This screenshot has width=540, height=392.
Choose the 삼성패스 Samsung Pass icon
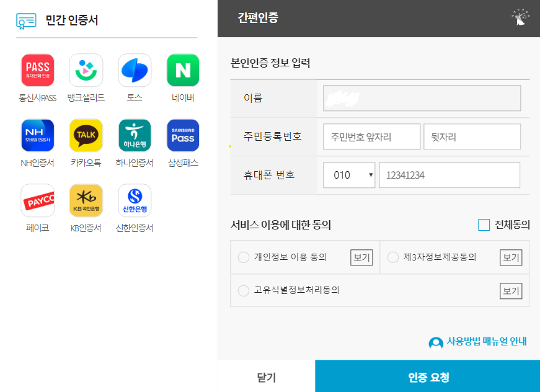pos(183,135)
